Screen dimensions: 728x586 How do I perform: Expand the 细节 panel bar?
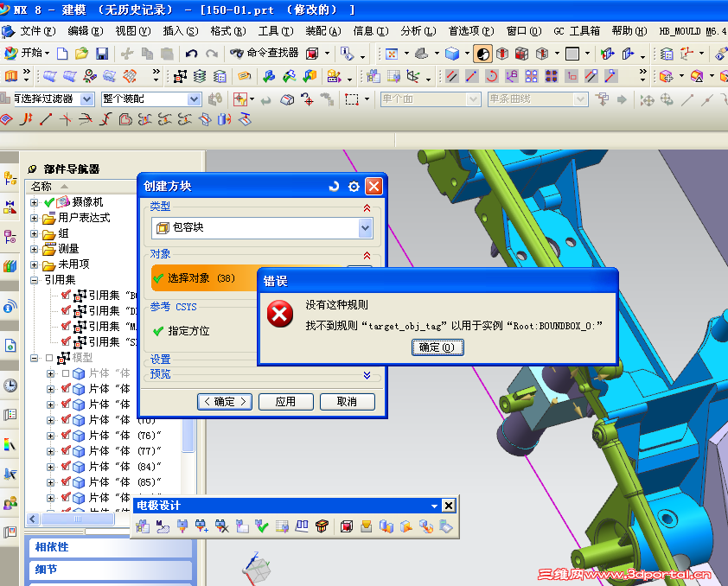[111, 570]
